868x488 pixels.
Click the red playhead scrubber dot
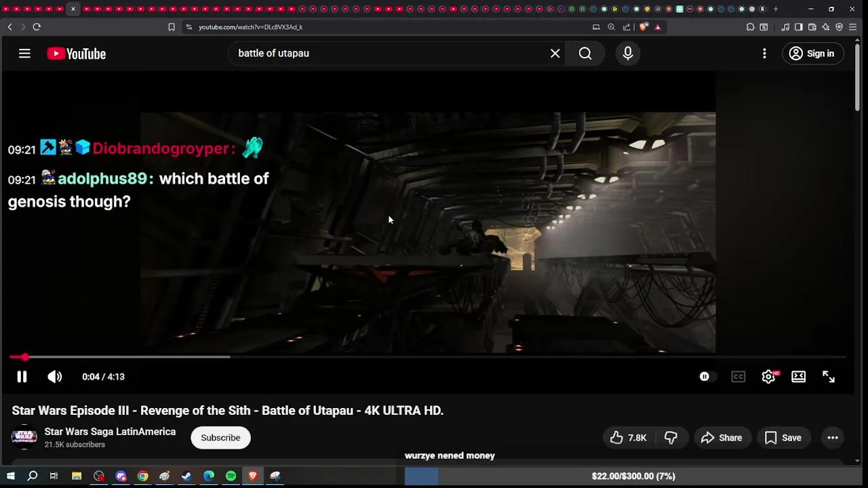click(x=25, y=357)
